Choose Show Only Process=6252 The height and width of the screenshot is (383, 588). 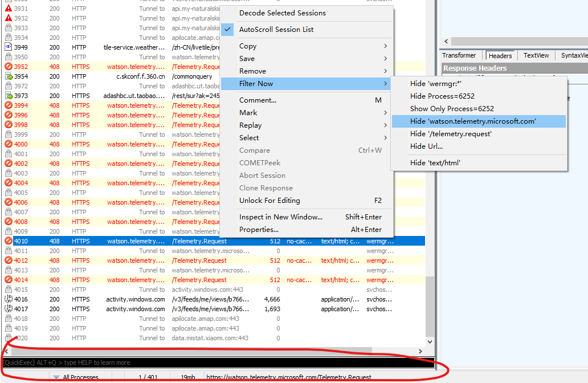pyautogui.click(x=479, y=109)
